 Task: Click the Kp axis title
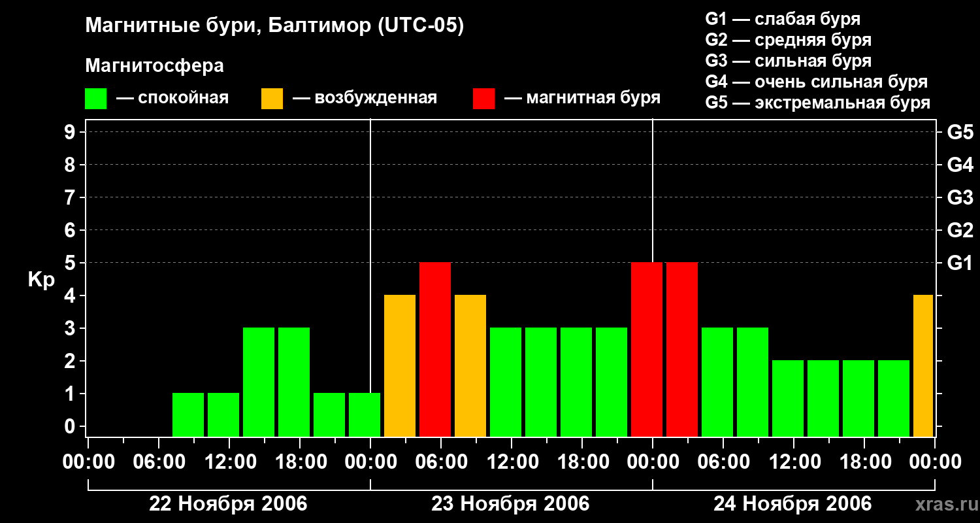coord(41,280)
